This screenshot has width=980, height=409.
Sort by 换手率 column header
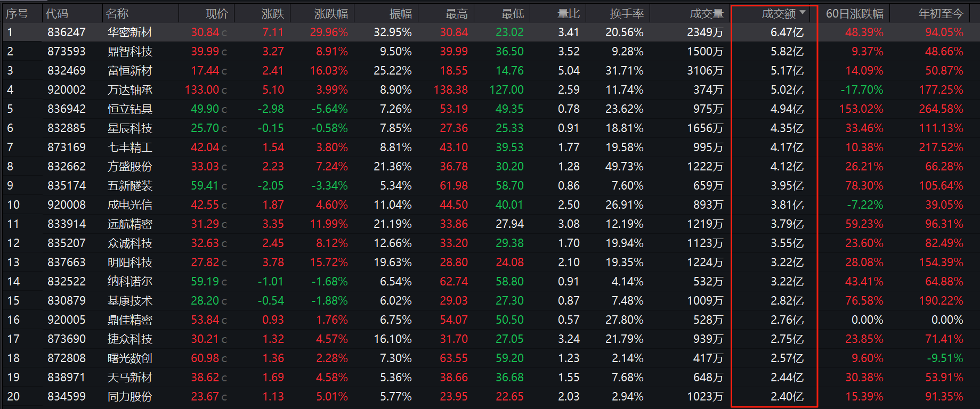[x=627, y=14]
